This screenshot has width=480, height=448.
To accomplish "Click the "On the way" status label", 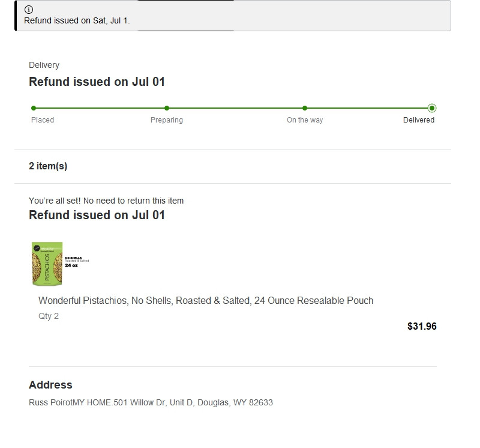I will pos(305,120).
